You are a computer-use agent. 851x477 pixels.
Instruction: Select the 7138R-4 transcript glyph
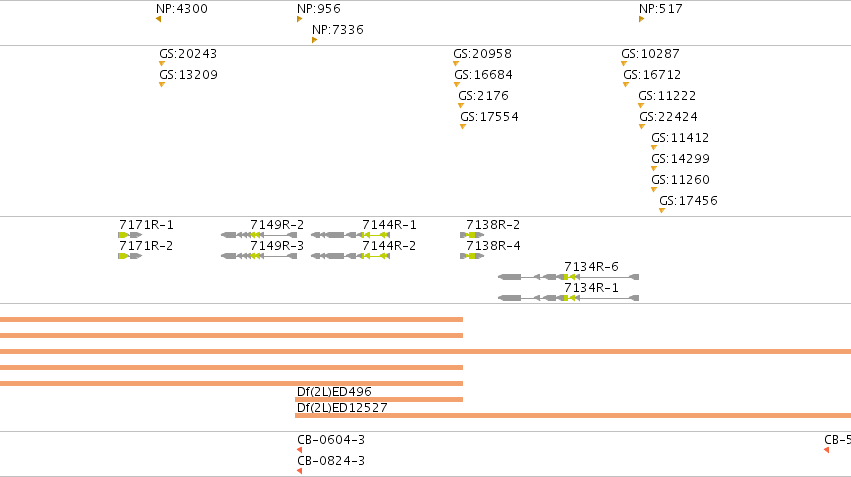472,256
